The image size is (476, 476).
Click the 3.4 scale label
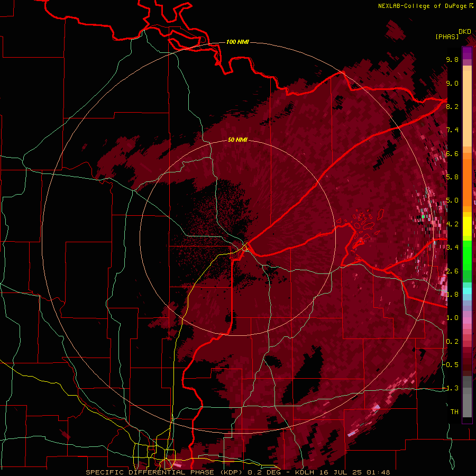452,248
